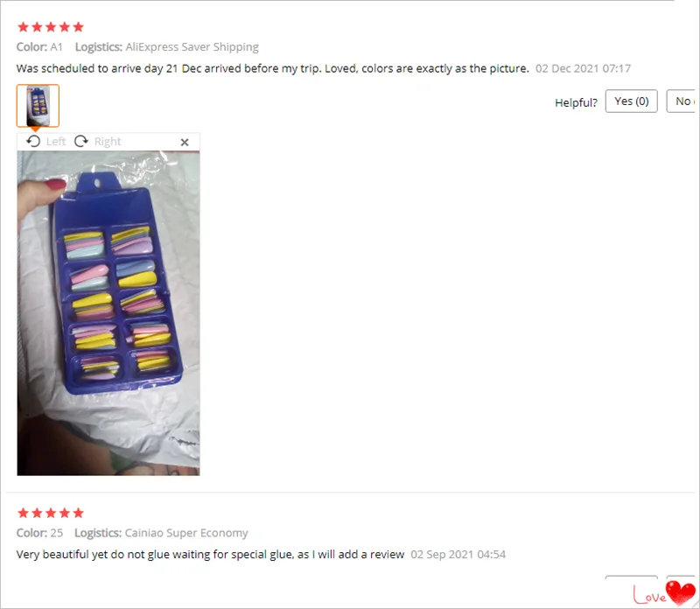Click the 02 Dec 2021 07:17 timestamp
700x609 pixels.
pyautogui.click(x=583, y=68)
